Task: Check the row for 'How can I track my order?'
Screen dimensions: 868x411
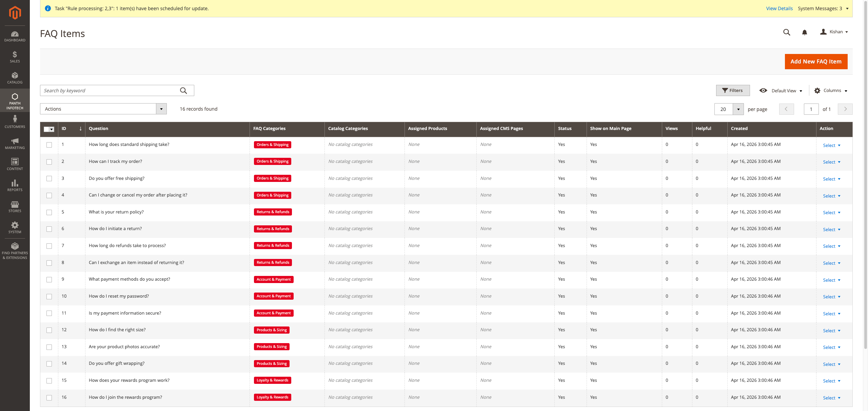Action: point(49,162)
